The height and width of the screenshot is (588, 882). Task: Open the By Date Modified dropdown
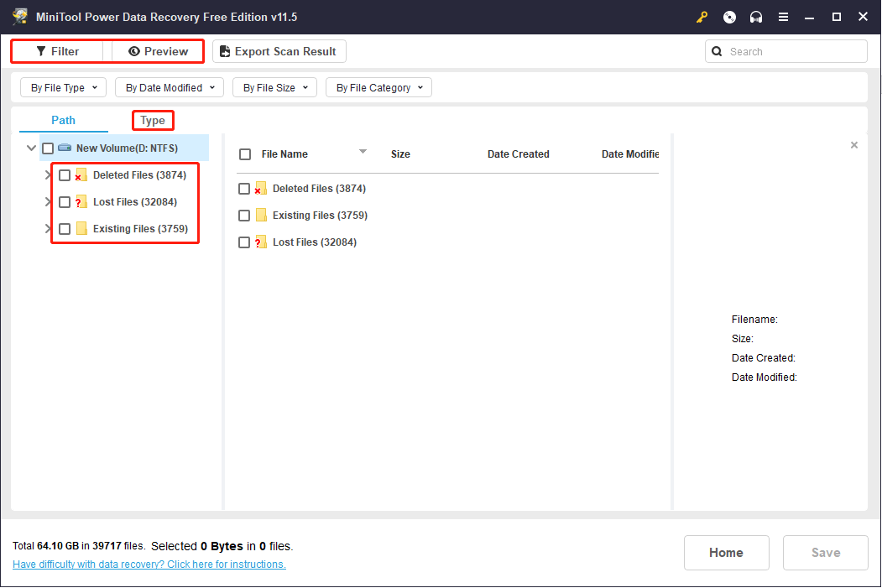click(170, 88)
